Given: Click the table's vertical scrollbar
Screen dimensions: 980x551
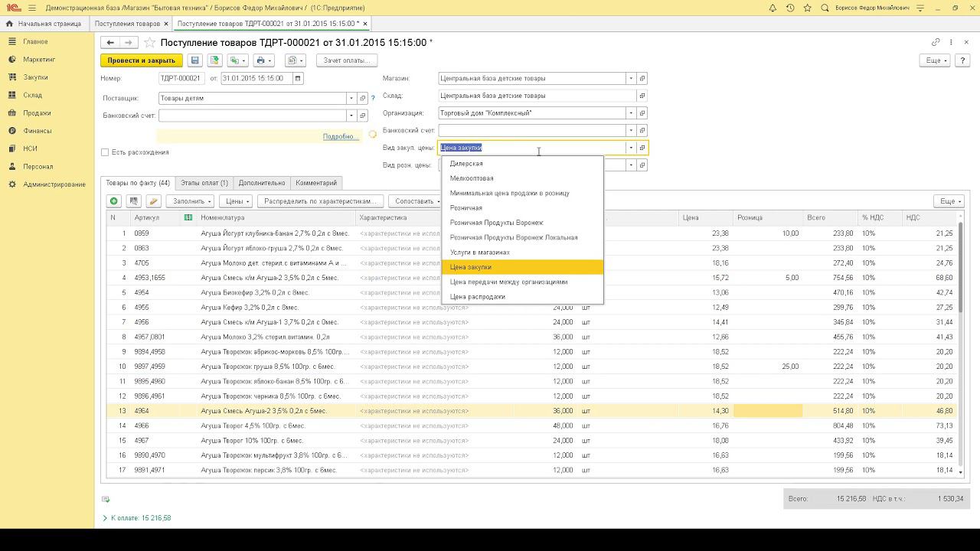Looking at the screenshot, I should click(961, 344).
